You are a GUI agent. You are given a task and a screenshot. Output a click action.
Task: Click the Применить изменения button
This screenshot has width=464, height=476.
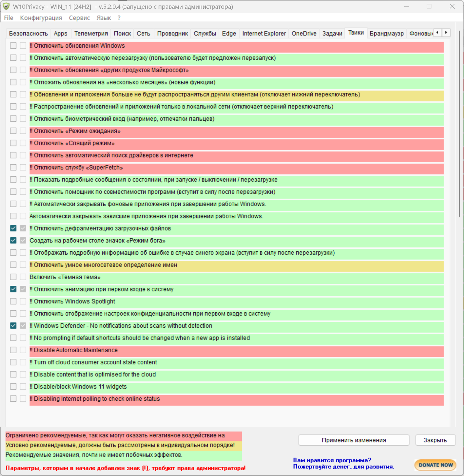(354, 440)
